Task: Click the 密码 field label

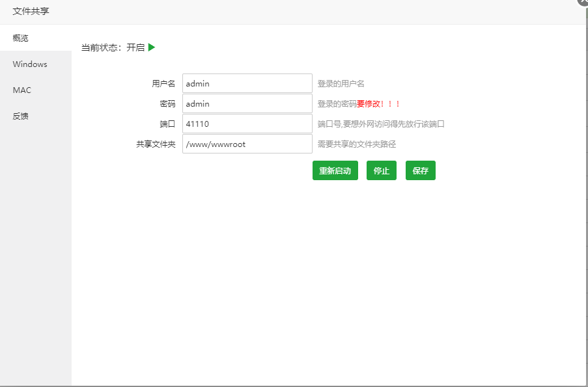Action: pos(167,104)
